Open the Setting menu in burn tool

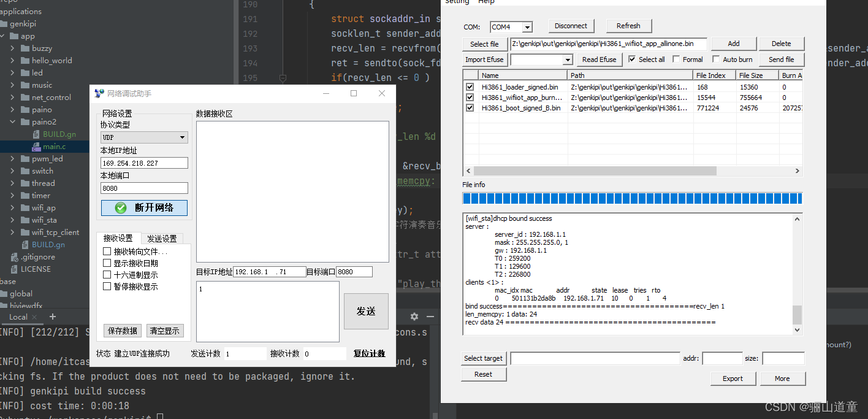click(457, 2)
